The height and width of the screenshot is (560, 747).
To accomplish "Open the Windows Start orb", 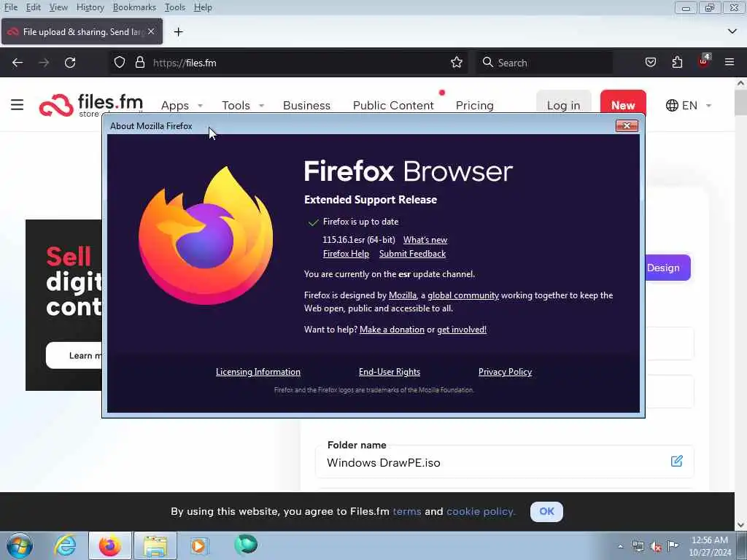I will [x=20, y=545].
